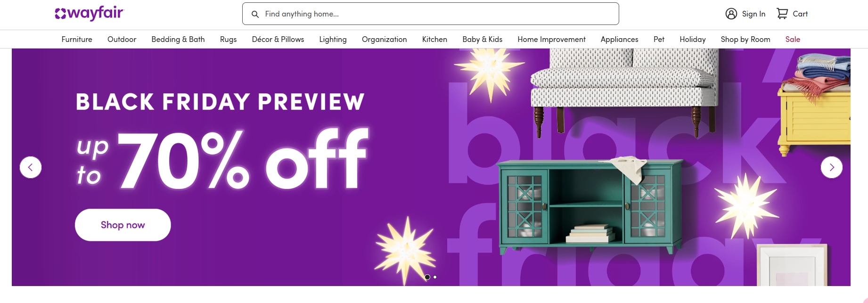Viewport: 868px width, 303px height.
Task: Click the magnifying glass search icon
Action: coord(255,14)
